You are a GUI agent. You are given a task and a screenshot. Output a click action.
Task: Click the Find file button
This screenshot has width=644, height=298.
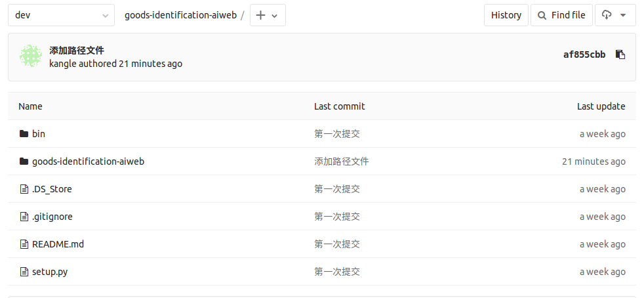coord(561,15)
